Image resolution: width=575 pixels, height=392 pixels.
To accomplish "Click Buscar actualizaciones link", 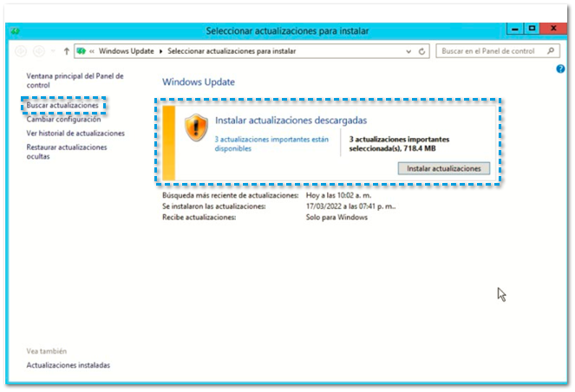I will click(62, 105).
